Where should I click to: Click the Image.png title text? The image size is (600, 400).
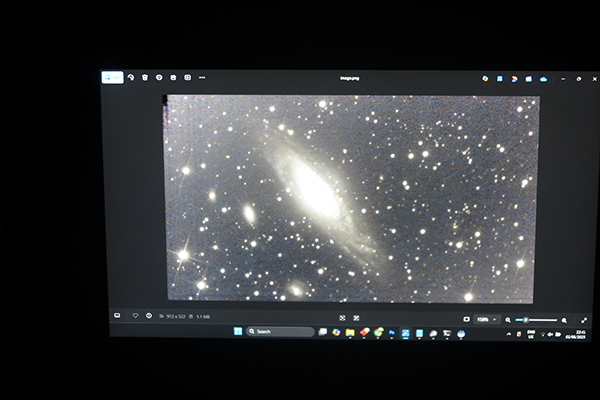click(x=349, y=78)
